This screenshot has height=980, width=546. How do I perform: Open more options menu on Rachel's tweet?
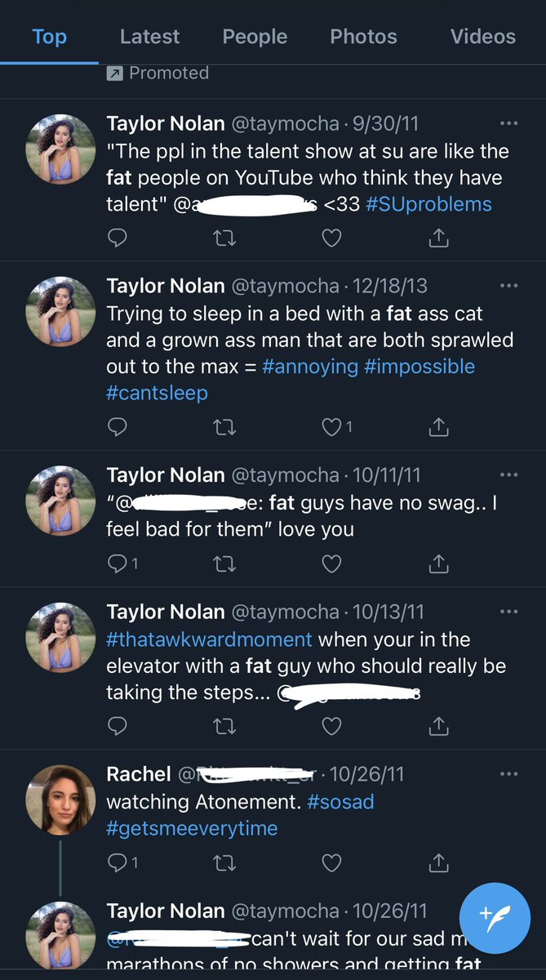pos(508,774)
